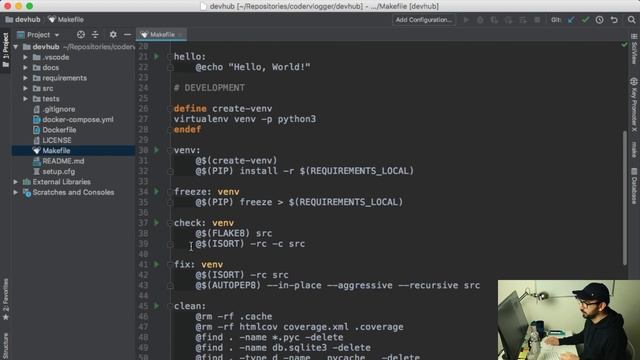Run the hello target gutter arrow
This screenshot has width=640, height=360.
point(156,56)
